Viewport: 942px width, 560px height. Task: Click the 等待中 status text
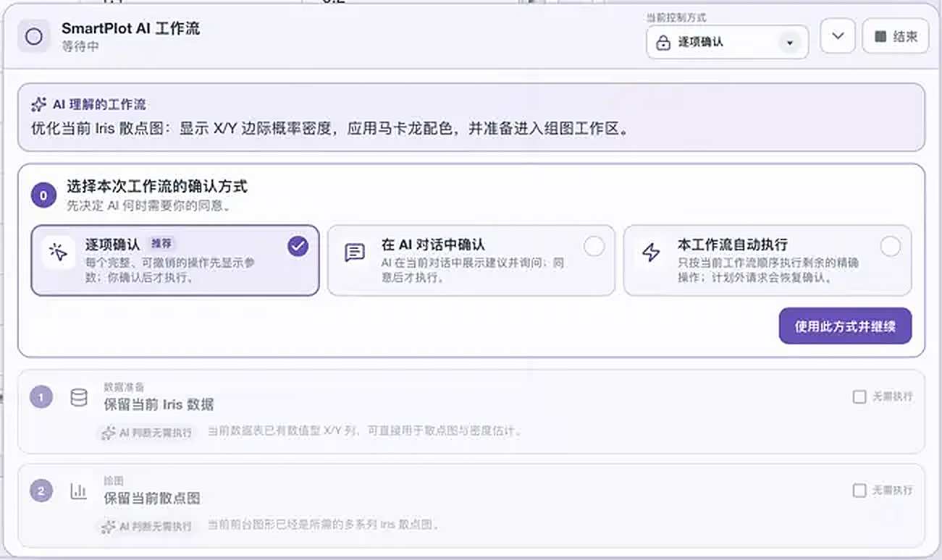[x=80, y=47]
